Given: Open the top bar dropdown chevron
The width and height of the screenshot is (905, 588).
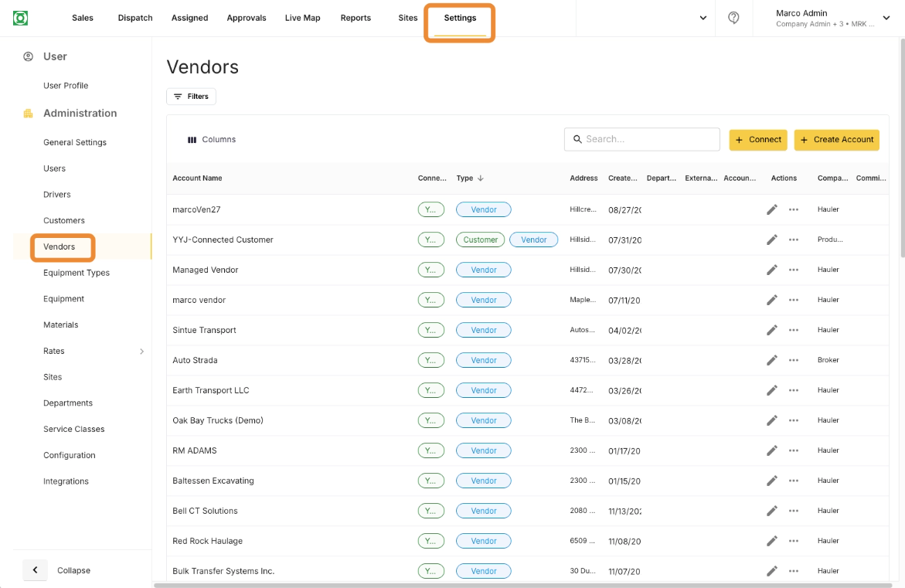Looking at the screenshot, I should pos(703,18).
